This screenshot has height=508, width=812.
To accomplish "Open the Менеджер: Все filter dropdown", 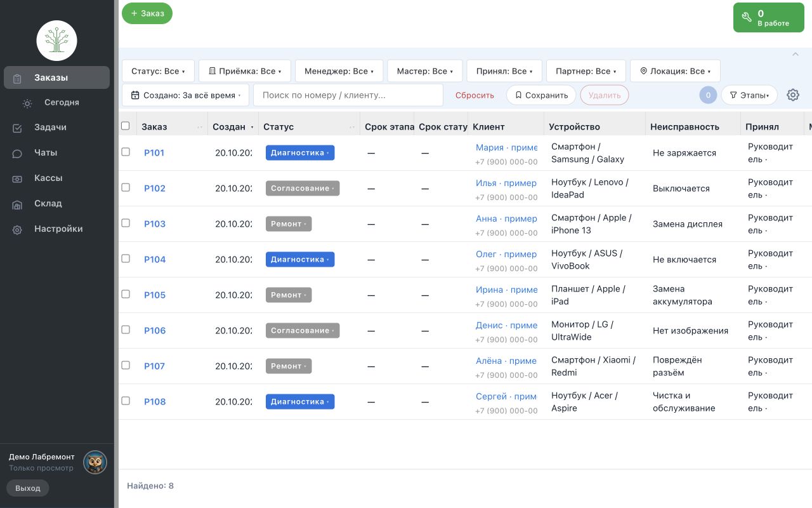I will [339, 71].
